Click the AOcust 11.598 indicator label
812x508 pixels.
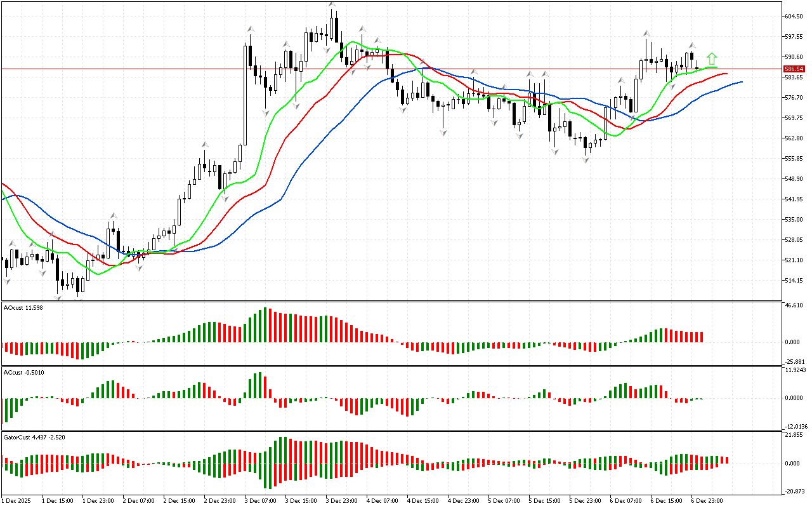(x=23, y=308)
